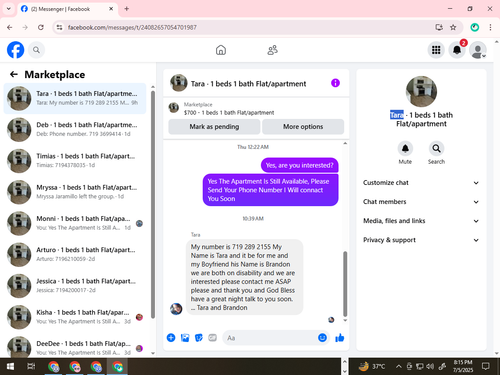Open Timias conversation in list
This screenshot has width=500, height=375.
[75, 161]
